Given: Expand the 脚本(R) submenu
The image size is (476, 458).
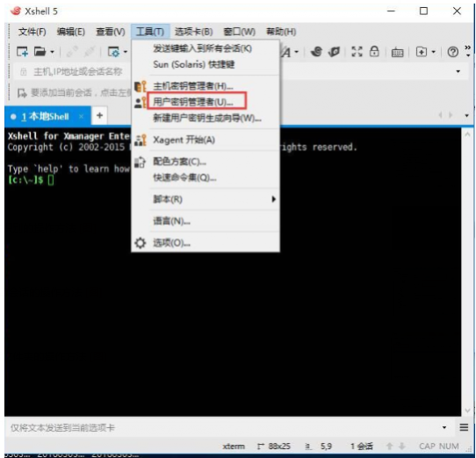Looking at the screenshot, I should pos(206,200).
